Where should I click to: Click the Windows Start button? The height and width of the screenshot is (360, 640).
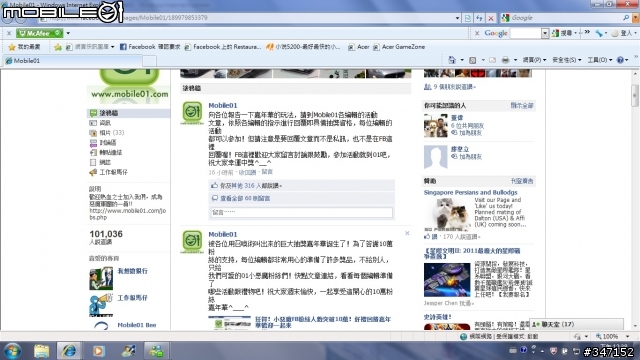tap(12, 351)
